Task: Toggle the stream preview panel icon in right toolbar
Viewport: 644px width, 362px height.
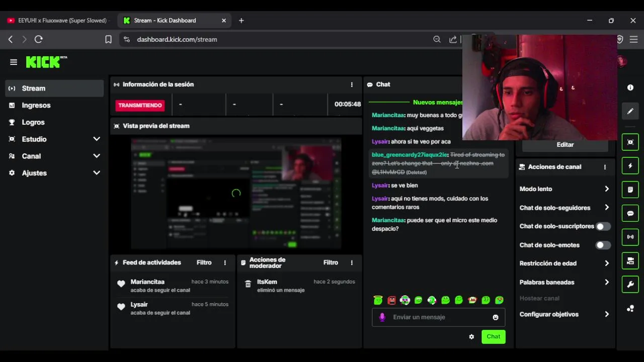Action: pyautogui.click(x=630, y=142)
